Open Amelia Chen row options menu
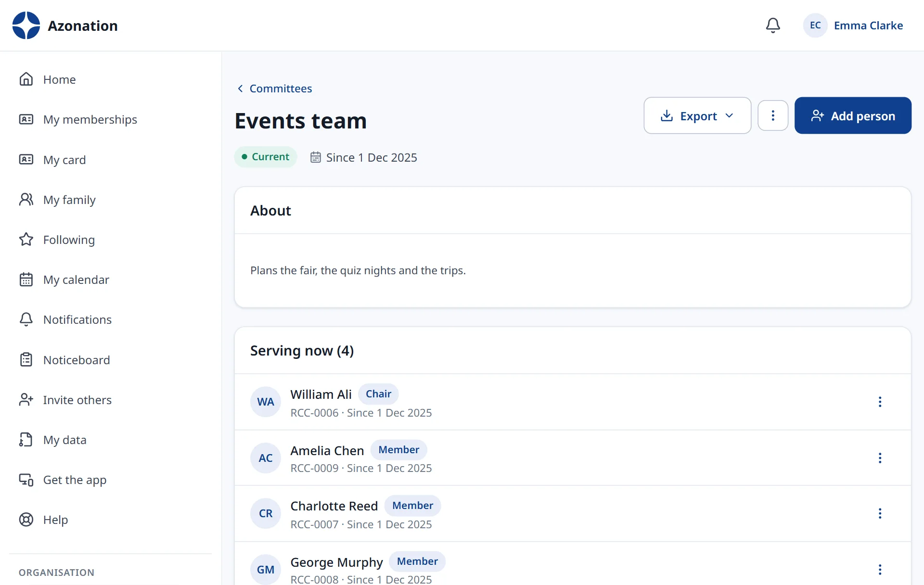The width and height of the screenshot is (924, 585). pos(880,458)
